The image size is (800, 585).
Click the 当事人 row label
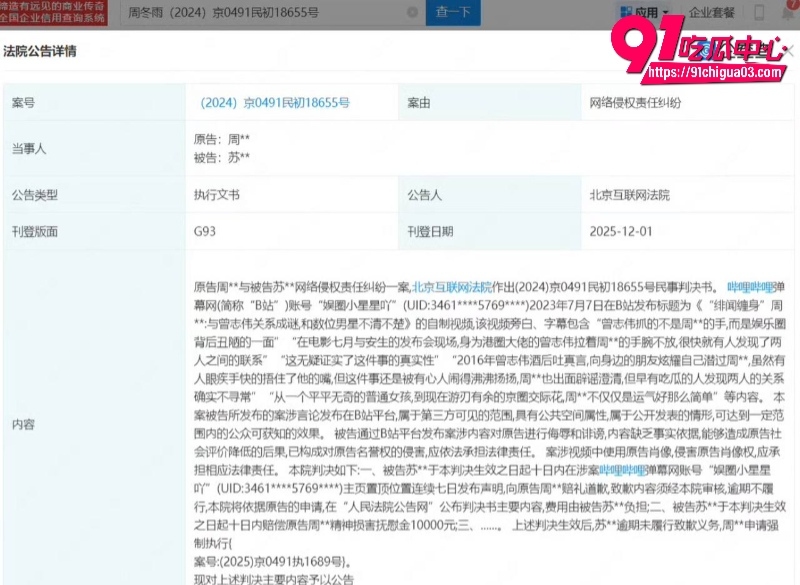(x=29, y=149)
